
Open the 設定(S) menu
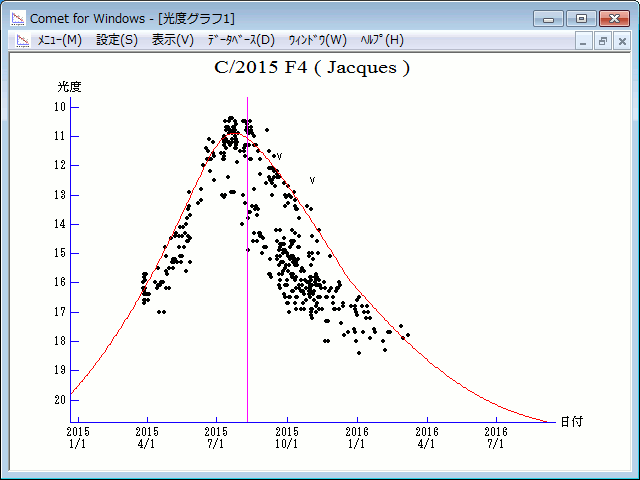coord(117,40)
